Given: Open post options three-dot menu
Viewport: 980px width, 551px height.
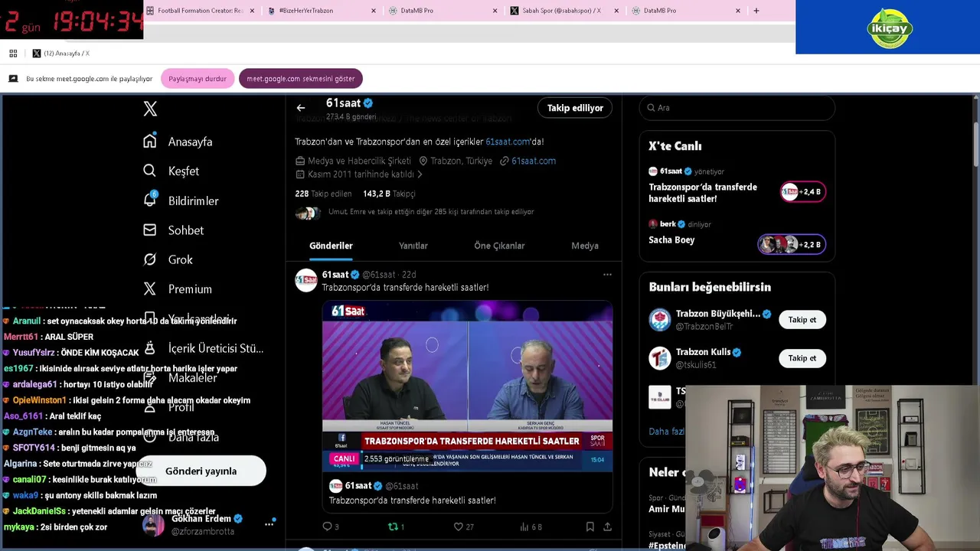Looking at the screenshot, I should 607,274.
